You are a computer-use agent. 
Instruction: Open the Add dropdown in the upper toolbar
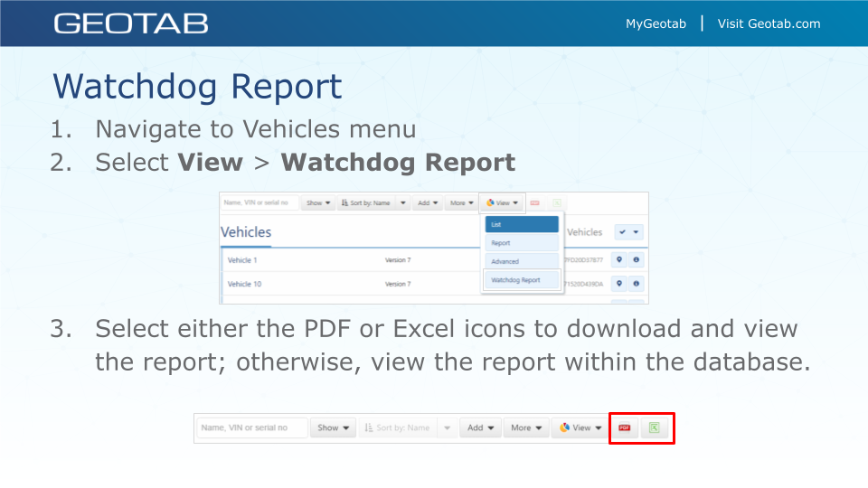click(x=428, y=203)
